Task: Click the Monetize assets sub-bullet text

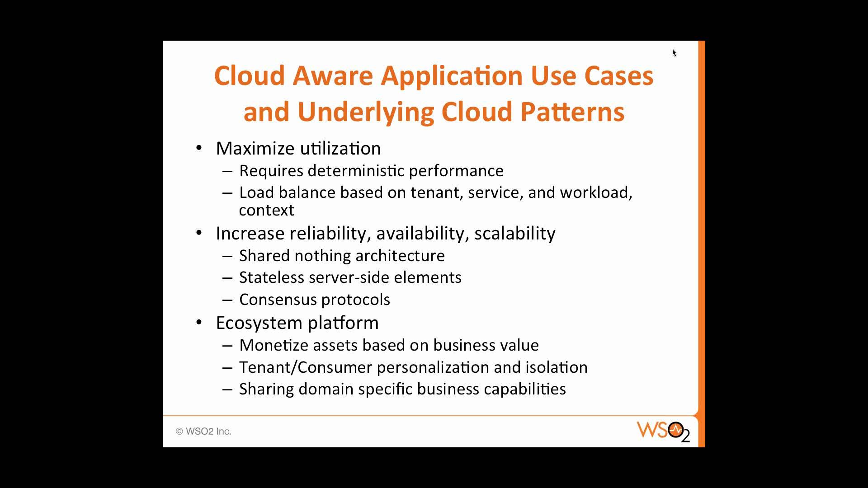Action: pyautogui.click(x=389, y=344)
